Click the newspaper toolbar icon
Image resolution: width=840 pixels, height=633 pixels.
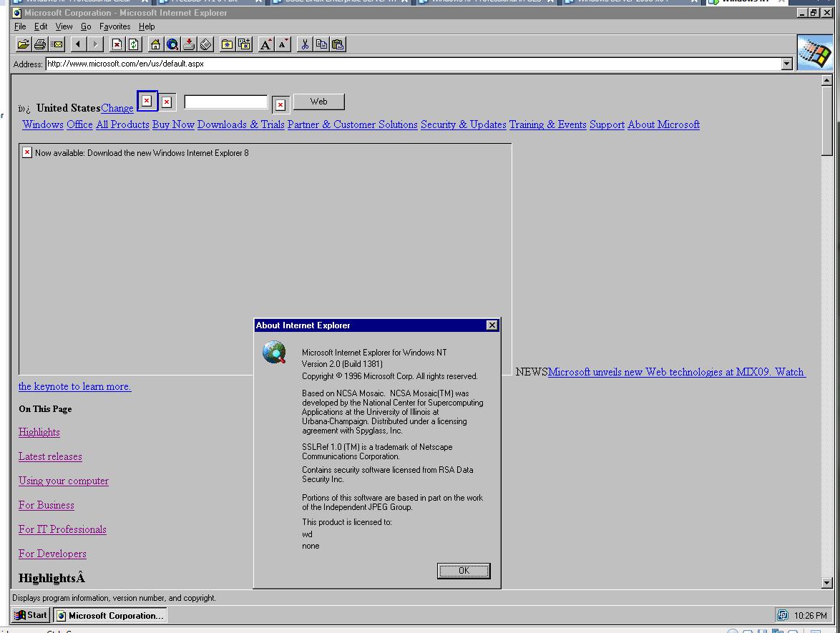206,44
